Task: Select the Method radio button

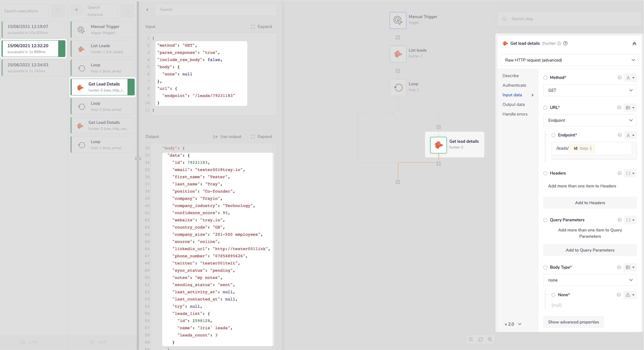Action: point(545,78)
